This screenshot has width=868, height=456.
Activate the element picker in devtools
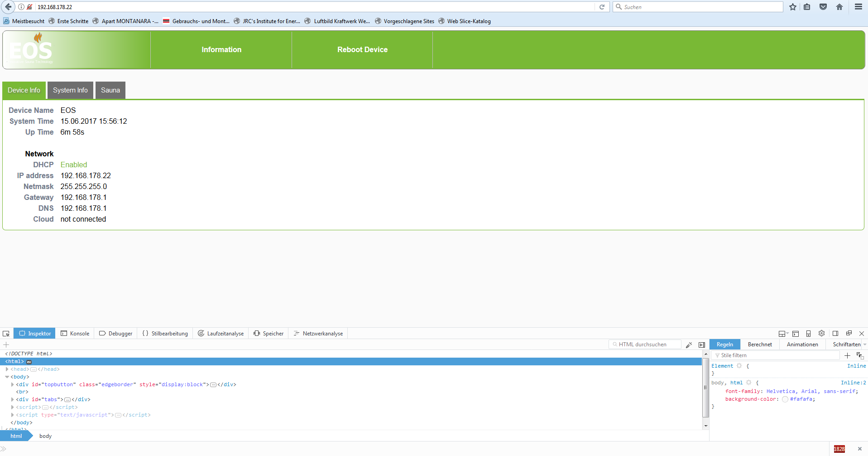tap(6, 334)
